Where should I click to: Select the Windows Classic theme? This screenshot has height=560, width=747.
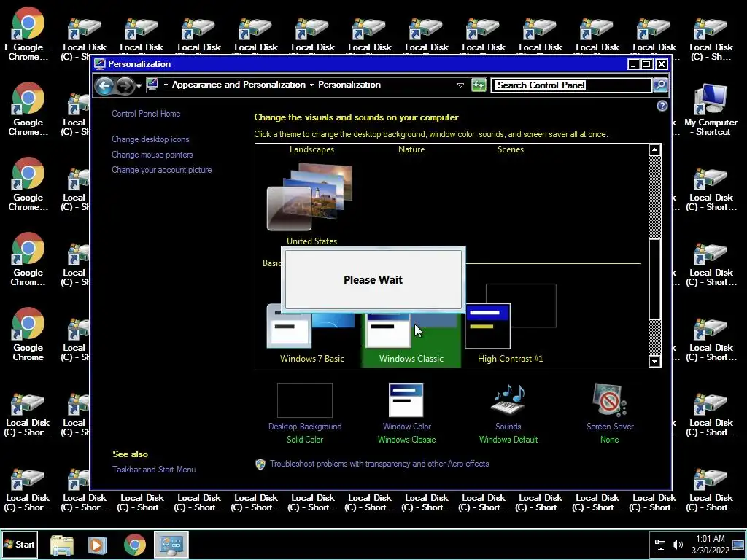click(411, 338)
